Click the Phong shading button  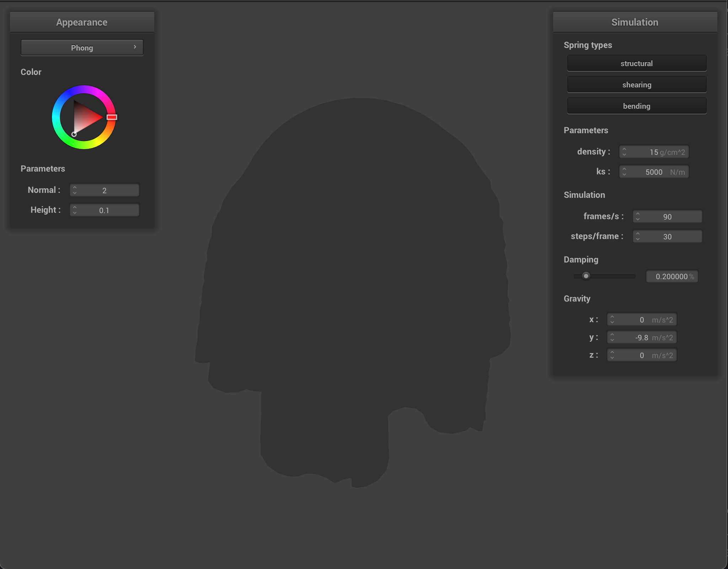tap(82, 47)
